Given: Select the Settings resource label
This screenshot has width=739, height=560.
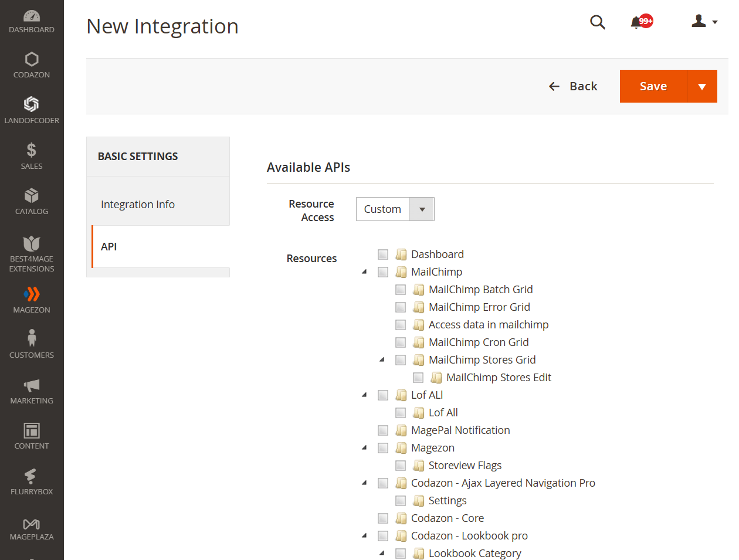Looking at the screenshot, I should [x=448, y=501].
